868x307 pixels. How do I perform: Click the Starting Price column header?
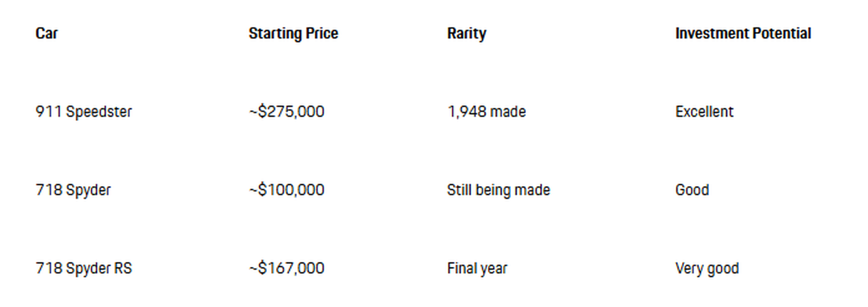293,33
